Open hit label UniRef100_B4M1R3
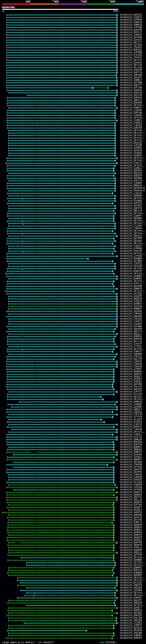Image resolution: width=146 pixels, height=644 pixels. (x=131, y=638)
